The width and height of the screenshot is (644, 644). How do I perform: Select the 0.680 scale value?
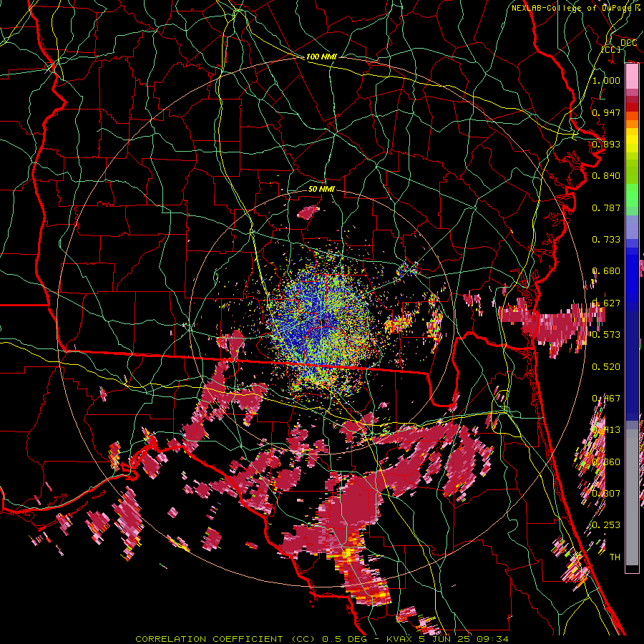tap(606, 271)
